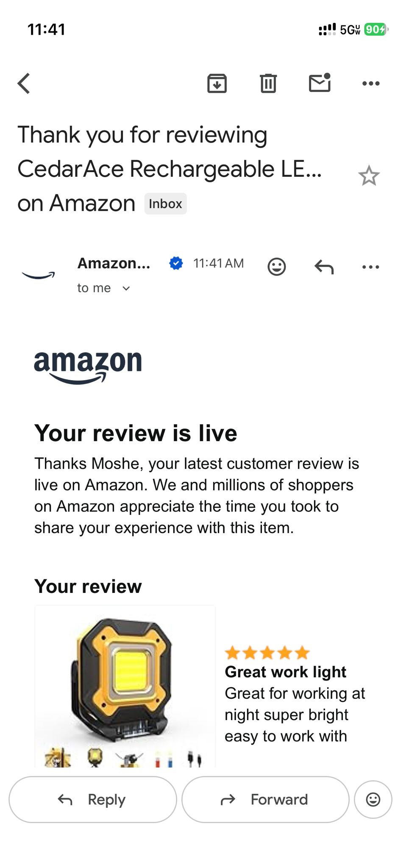Viewport: 401px width, 868px height.
Task: Reply using the arrow beside the sender
Action: pos(324,267)
